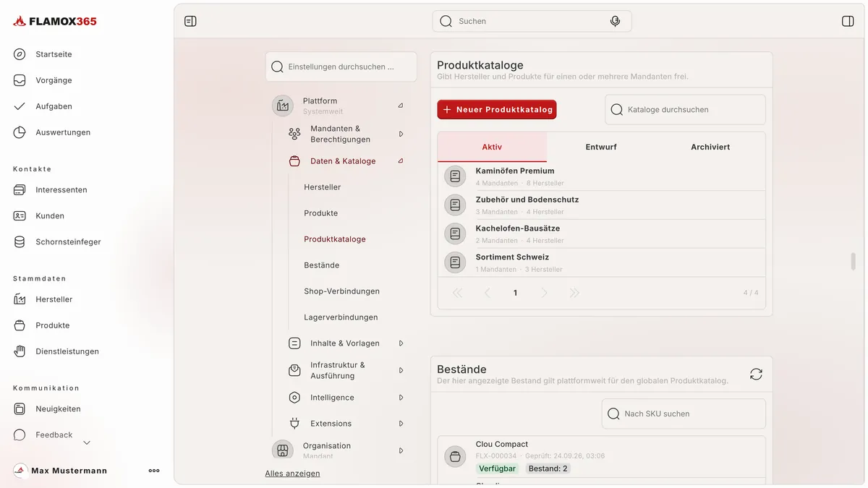Go to next catalog page

coord(545,293)
